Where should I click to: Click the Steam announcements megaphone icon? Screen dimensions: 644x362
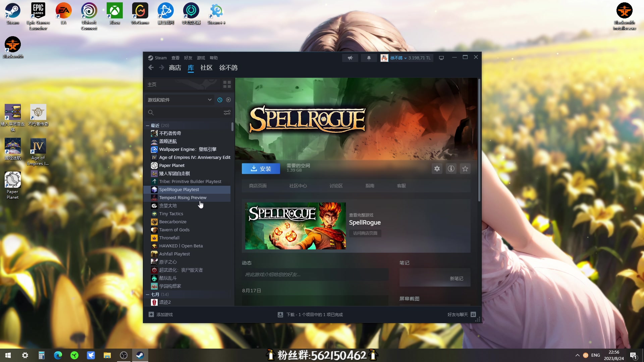[350, 58]
